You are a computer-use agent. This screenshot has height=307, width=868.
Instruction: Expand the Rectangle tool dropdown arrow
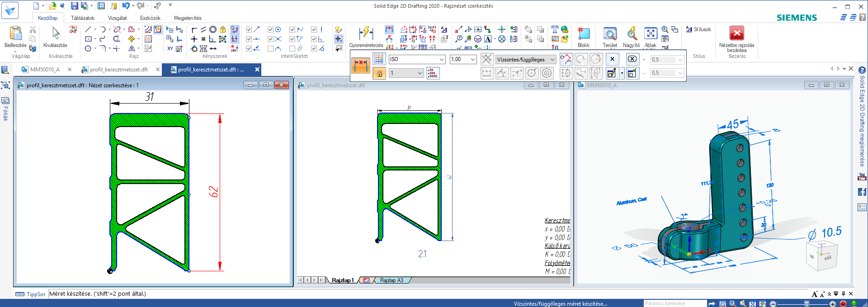pyautogui.click(x=95, y=39)
